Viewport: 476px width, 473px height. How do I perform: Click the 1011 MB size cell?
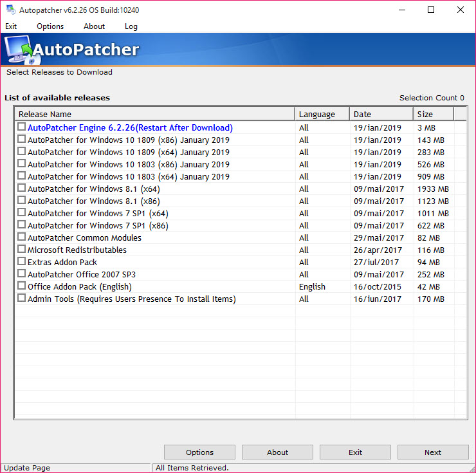click(x=433, y=214)
